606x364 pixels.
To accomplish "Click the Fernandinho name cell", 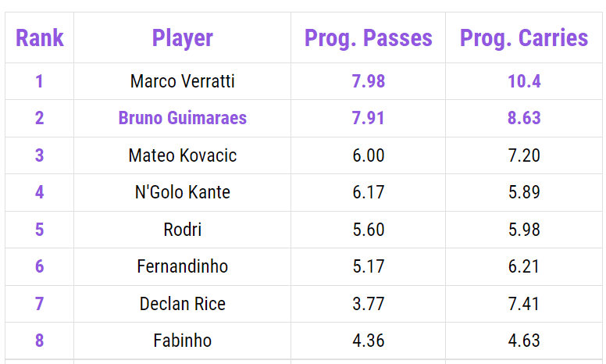I will 182,266.
